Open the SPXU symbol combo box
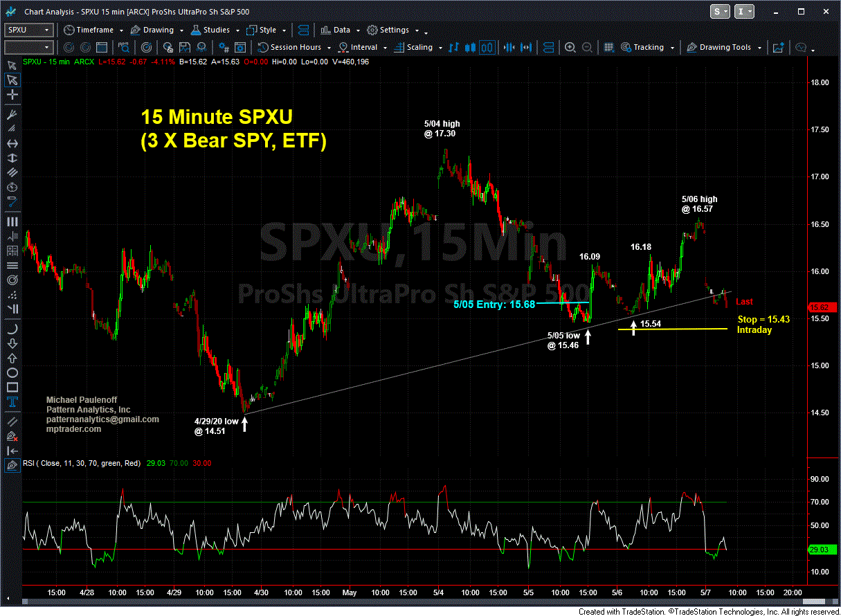 coord(29,30)
